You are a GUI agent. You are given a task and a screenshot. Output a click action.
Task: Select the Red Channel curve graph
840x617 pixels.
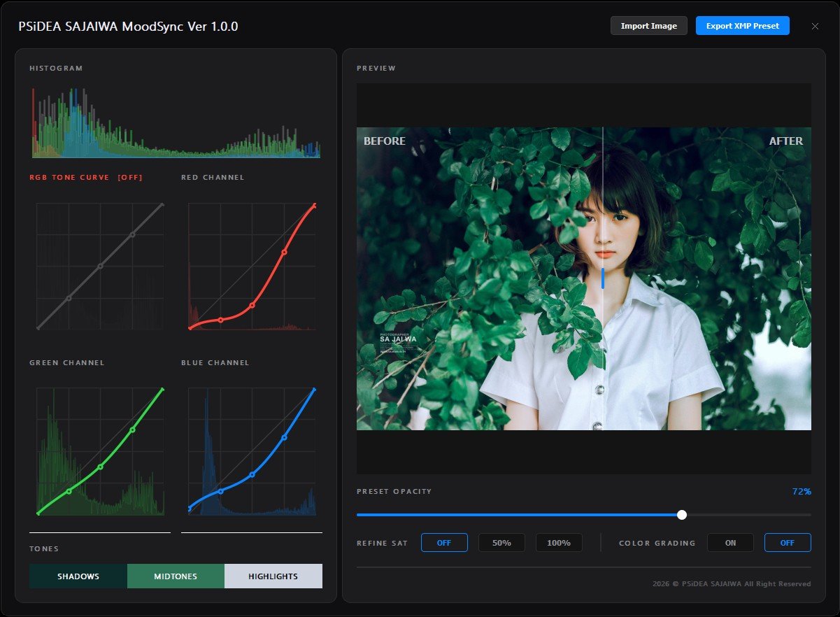pos(252,266)
